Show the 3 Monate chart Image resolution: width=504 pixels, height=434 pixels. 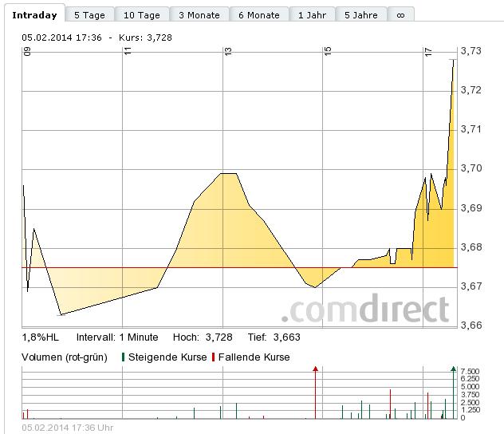pos(199,15)
